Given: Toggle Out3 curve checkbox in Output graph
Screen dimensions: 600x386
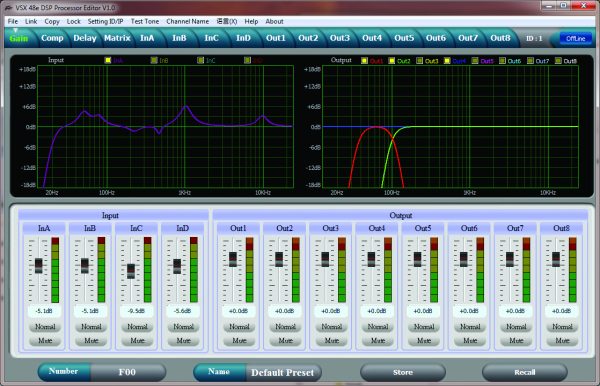Looking at the screenshot, I should [x=419, y=60].
